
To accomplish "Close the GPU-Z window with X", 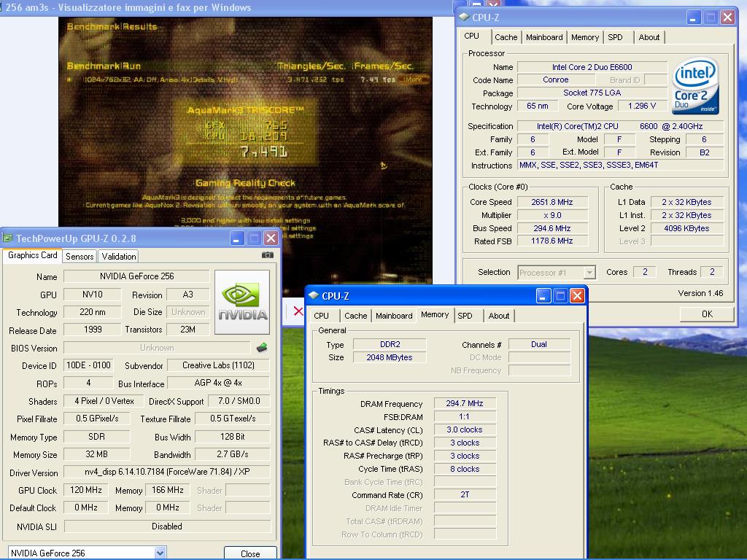I will pyautogui.click(x=271, y=238).
